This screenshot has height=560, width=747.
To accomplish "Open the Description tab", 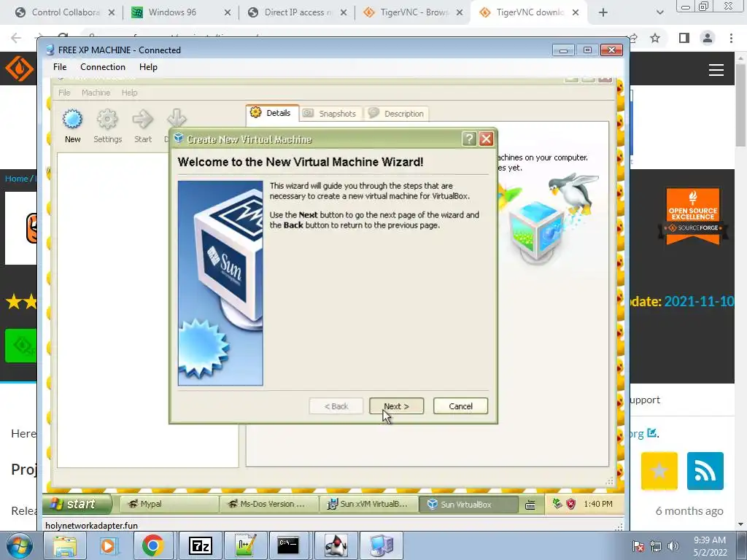I will click(396, 113).
